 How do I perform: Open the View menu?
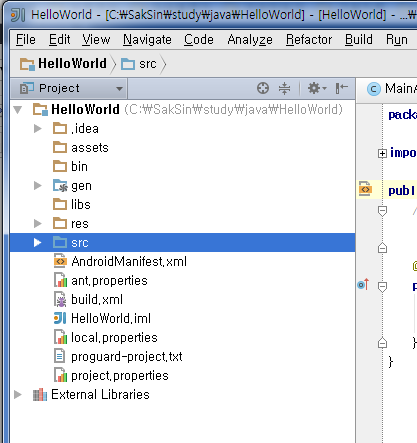(96, 40)
